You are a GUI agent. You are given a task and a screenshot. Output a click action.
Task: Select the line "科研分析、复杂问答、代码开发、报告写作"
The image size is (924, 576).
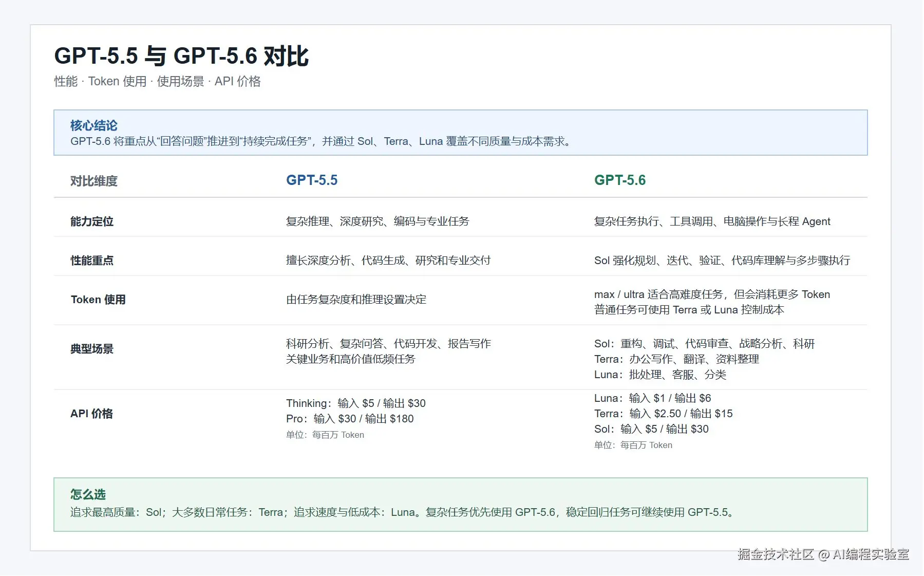pos(389,344)
